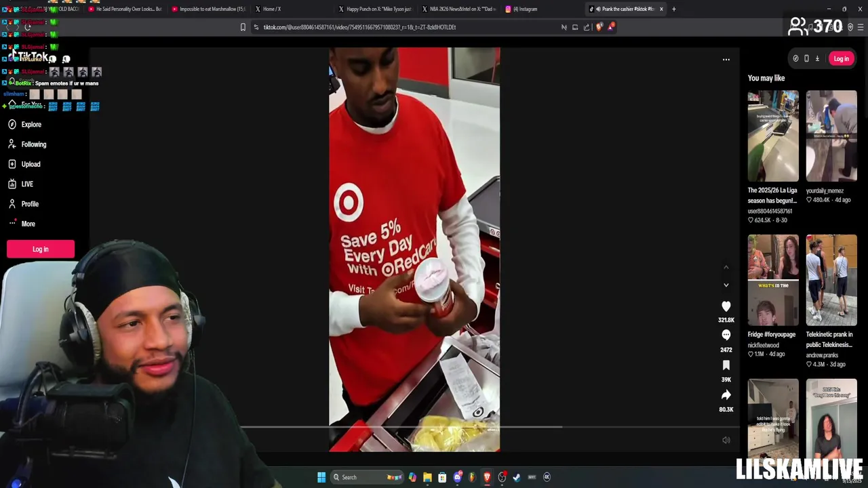
Task: Click the Upload plus icon
Action: click(x=12, y=164)
